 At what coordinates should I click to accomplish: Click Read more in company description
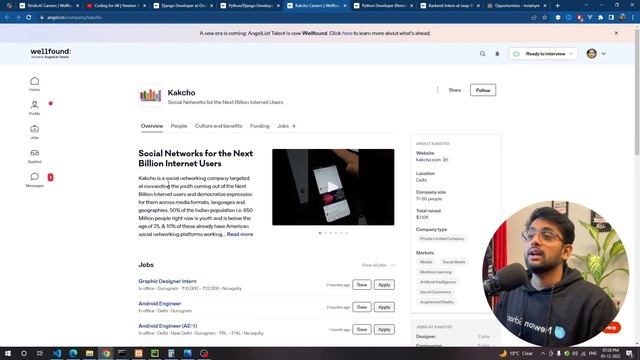pyautogui.click(x=240, y=234)
